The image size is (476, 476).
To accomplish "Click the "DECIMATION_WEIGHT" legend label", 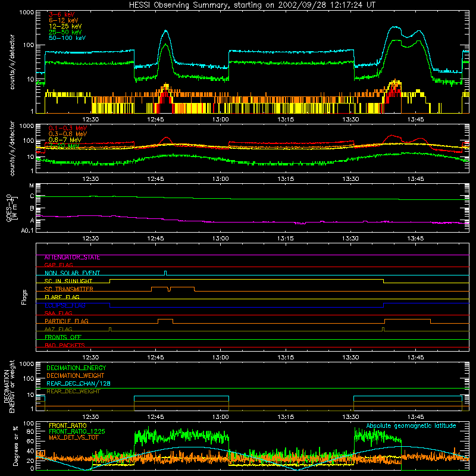I will 76,375.
